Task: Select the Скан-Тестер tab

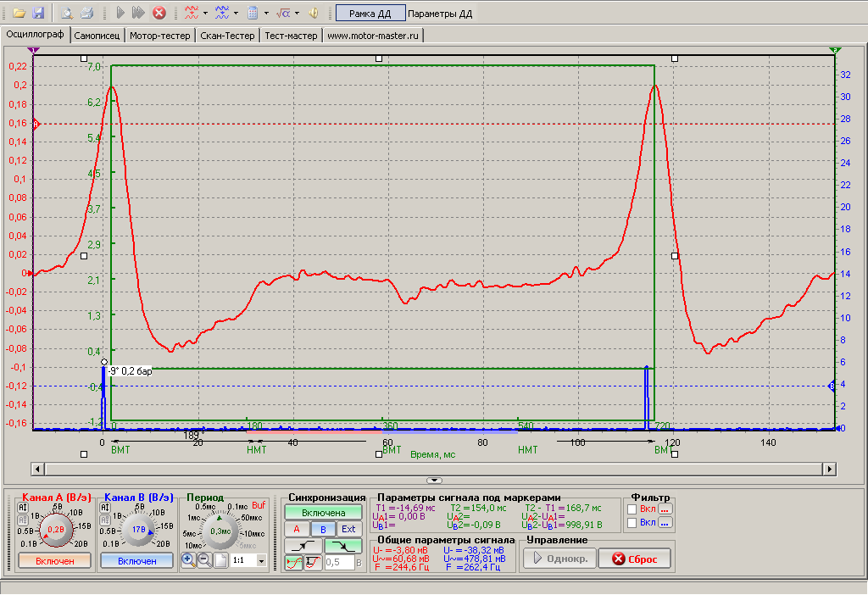Action: click(227, 36)
